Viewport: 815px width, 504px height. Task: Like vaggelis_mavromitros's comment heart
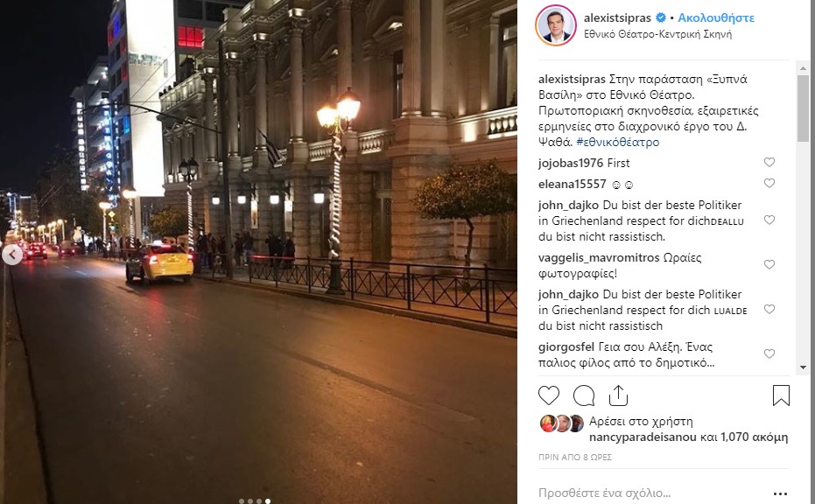click(769, 264)
